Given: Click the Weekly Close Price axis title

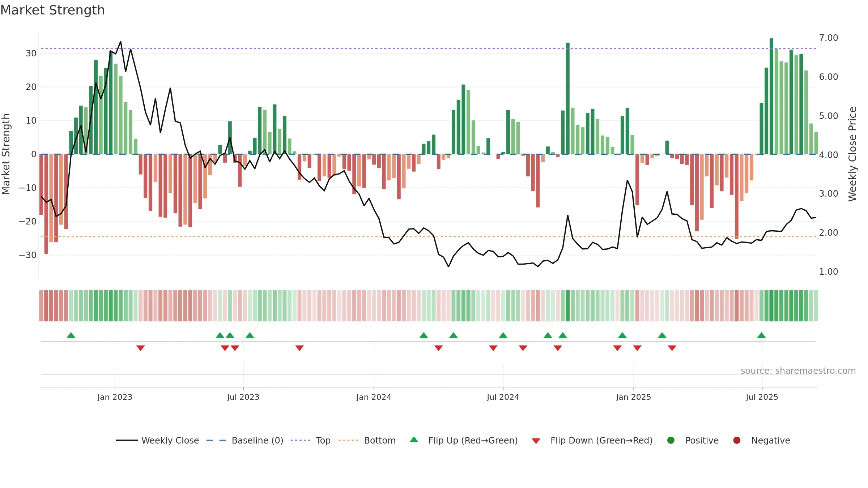Looking at the screenshot, I should point(852,154).
